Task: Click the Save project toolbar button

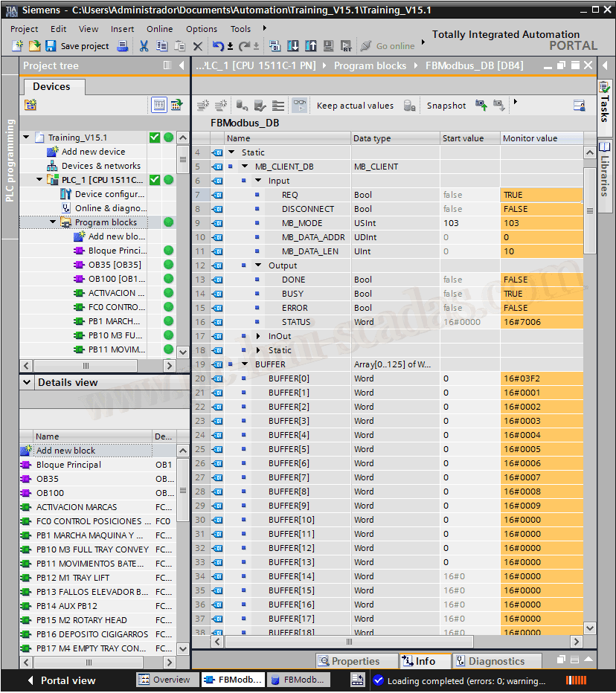Action: 77,46
